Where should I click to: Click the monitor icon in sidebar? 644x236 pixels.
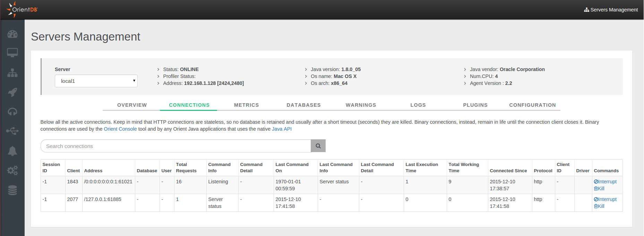(x=12, y=53)
